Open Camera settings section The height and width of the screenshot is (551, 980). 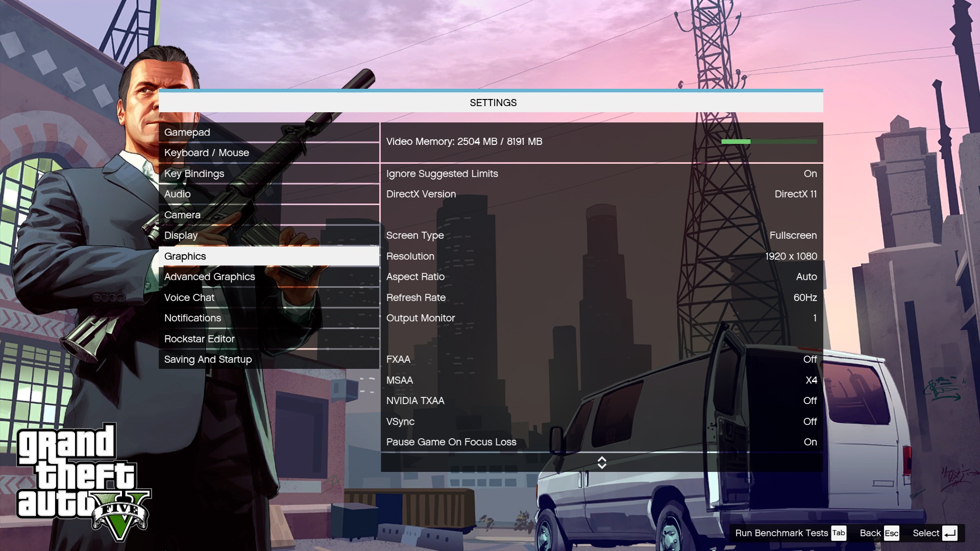[182, 215]
